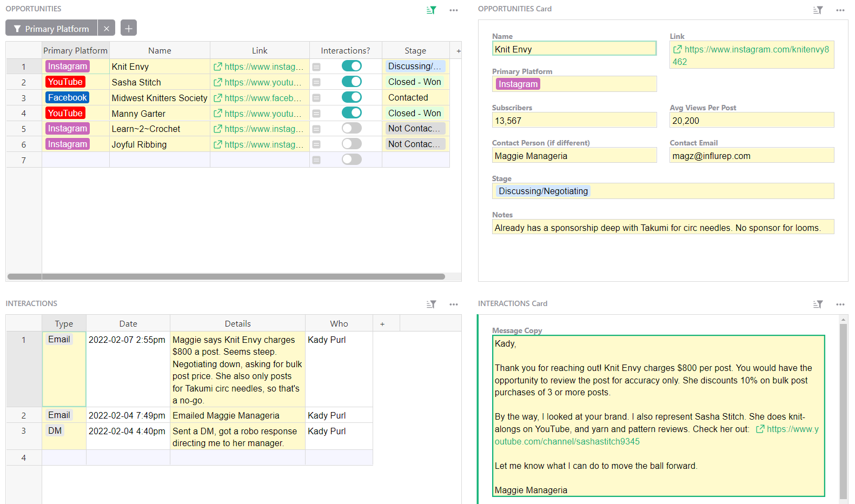Open sort and filter for Opportunities Card
The width and height of the screenshot is (855, 504).
[818, 10]
